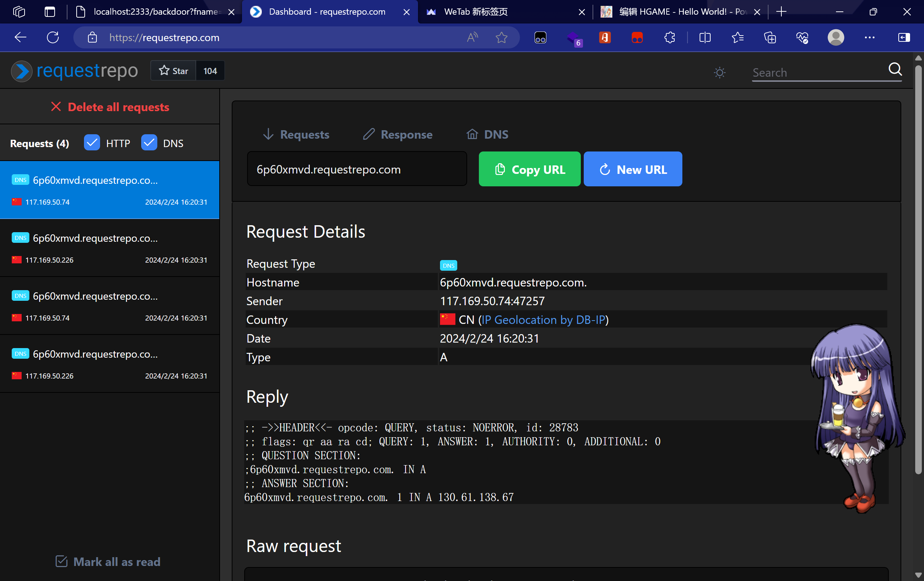Screen dimensions: 924x581
Task: View site information lock icon
Action: pos(92,38)
